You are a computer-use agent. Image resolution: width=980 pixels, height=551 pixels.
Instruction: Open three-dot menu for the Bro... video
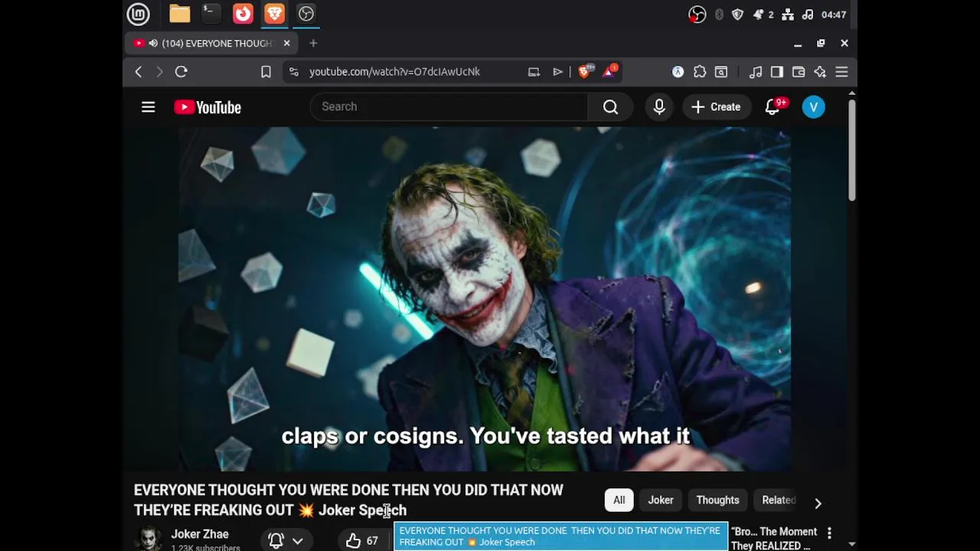click(x=829, y=533)
